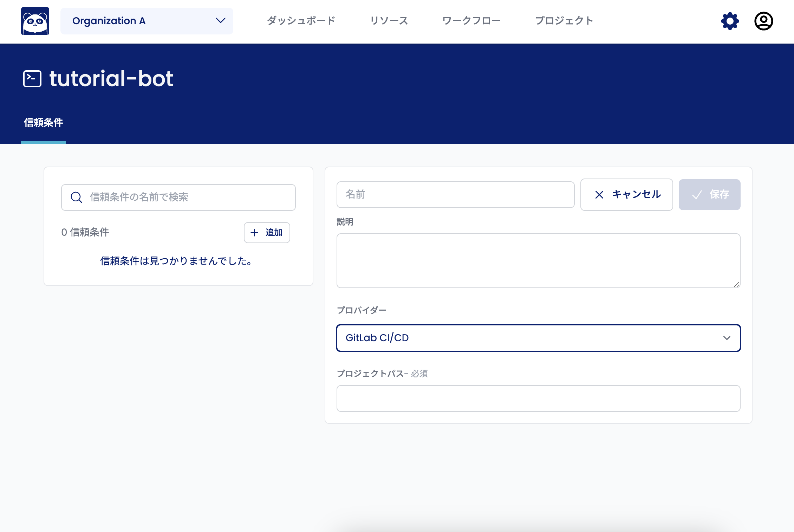This screenshot has width=794, height=532.
Task: Navigate to the プロジェクト menu item
Action: [x=564, y=21]
